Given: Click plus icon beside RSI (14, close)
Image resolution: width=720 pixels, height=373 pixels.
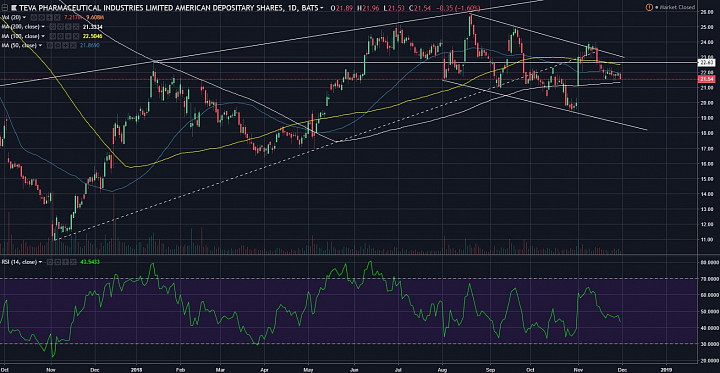Looking at the screenshot, I should pyautogui.click(x=65, y=262).
